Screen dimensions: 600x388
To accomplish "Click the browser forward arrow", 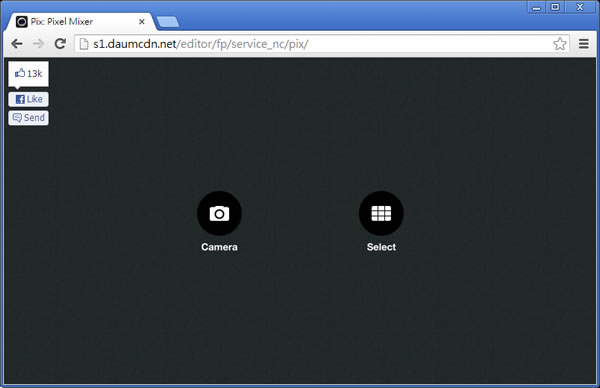I will pyautogui.click(x=38, y=44).
